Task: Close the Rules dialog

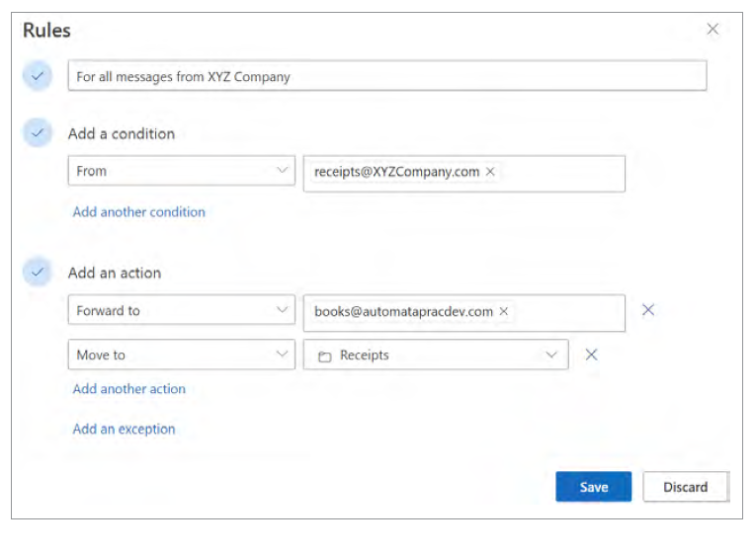Action: (713, 30)
